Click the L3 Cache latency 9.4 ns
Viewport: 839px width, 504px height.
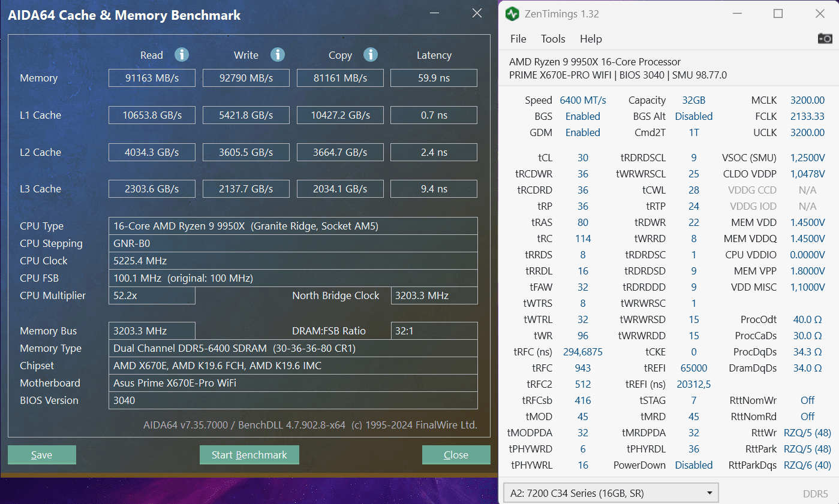click(434, 189)
